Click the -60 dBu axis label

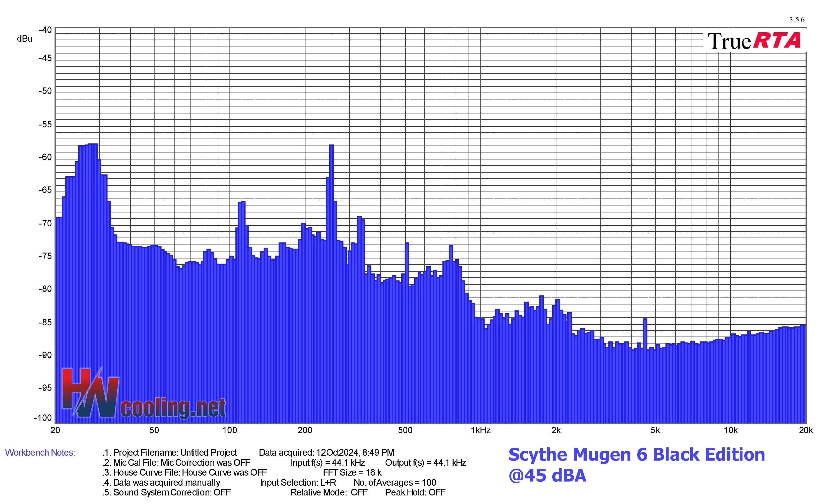click(x=45, y=157)
